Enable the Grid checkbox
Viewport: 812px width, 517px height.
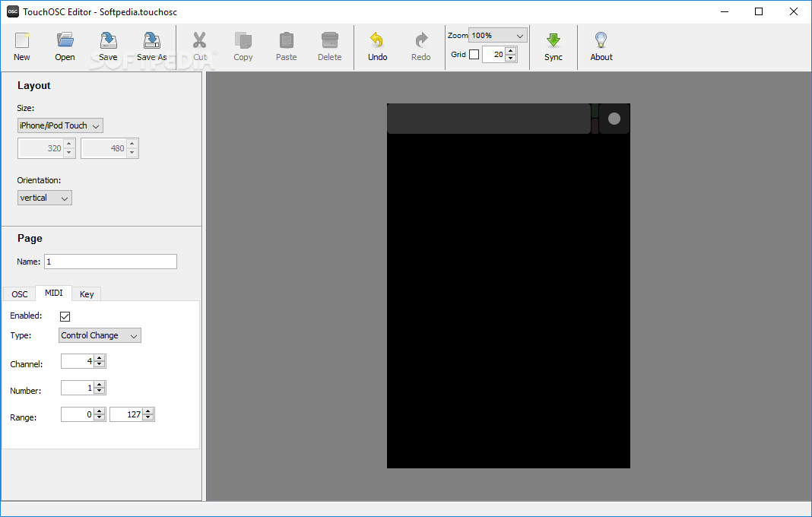(474, 55)
